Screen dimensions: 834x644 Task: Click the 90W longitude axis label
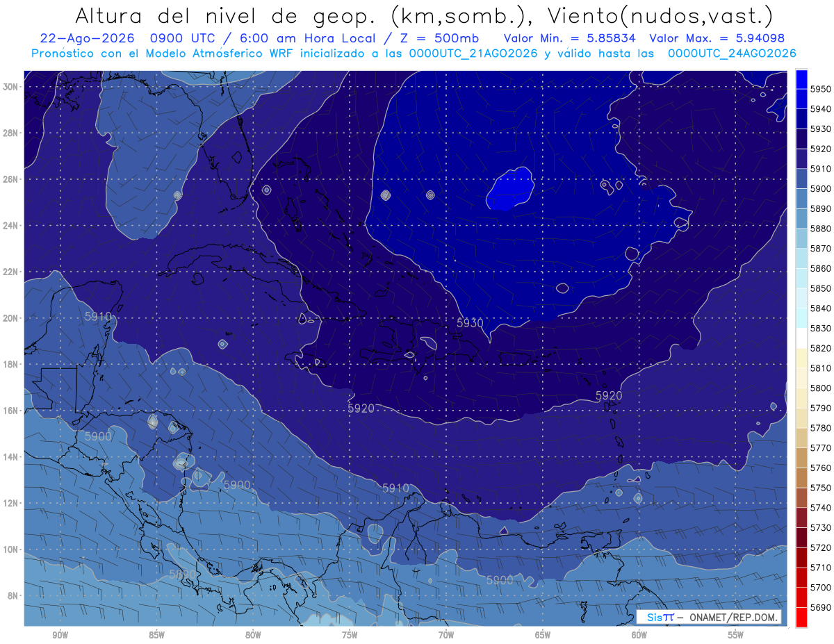pos(60,635)
